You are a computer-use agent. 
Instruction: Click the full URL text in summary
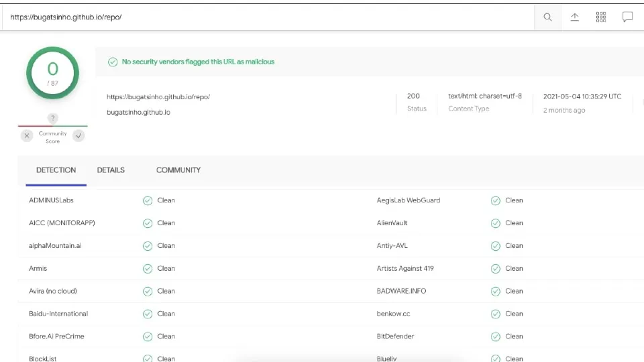click(158, 97)
